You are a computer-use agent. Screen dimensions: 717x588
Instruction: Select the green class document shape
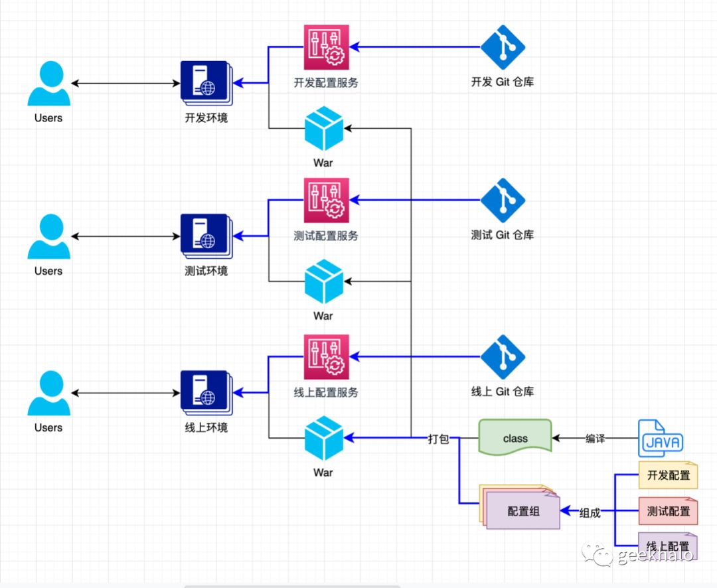pos(515,437)
